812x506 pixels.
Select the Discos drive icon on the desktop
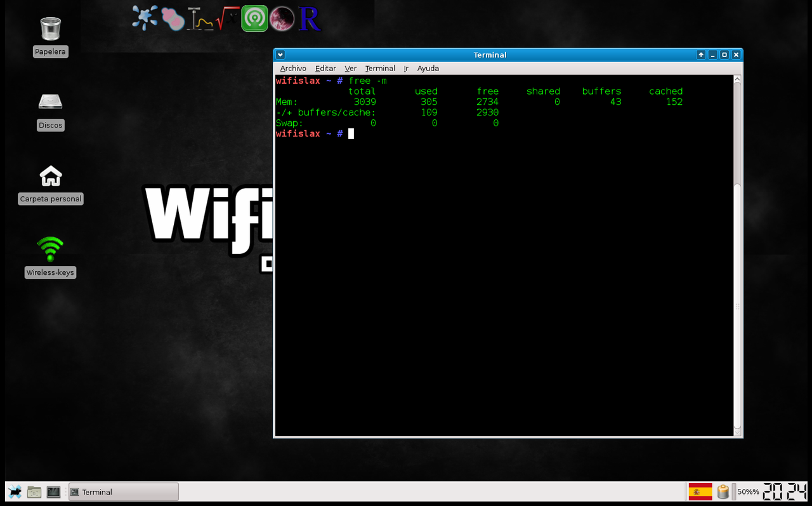point(51,102)
